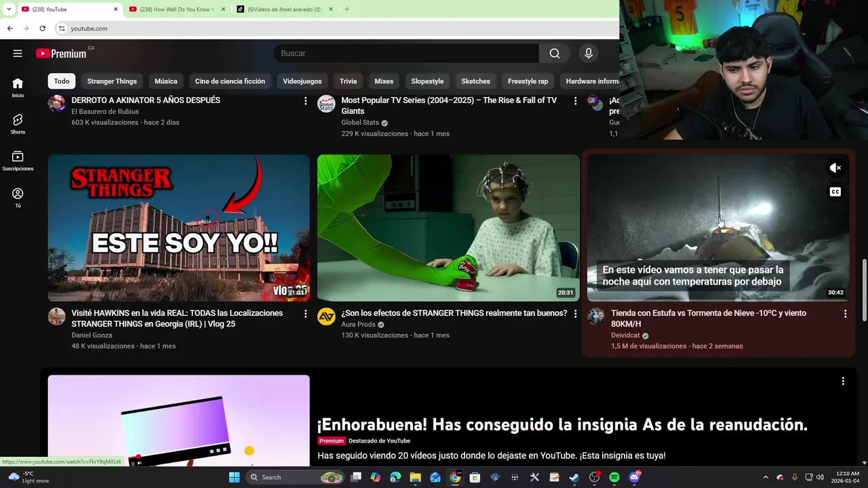Open Visité HAWKINS en la vida REAL title
The height and width of the screenshot is (488, 868).
(x=177, y=319)
